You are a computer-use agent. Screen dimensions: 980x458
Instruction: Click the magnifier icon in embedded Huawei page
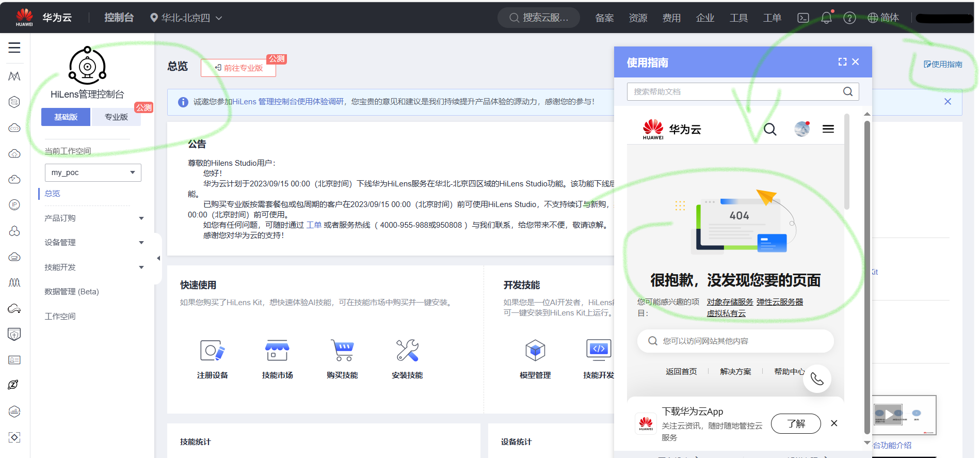point(770,129)
